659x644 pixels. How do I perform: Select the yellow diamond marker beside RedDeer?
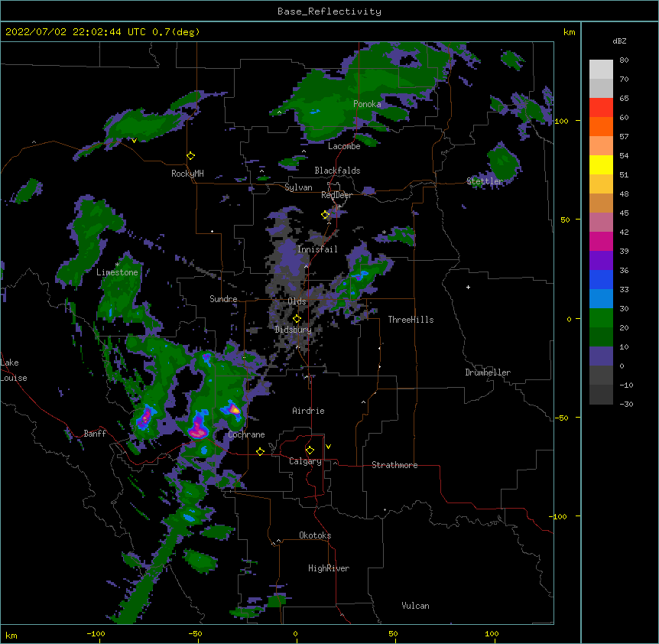[325, 215]
